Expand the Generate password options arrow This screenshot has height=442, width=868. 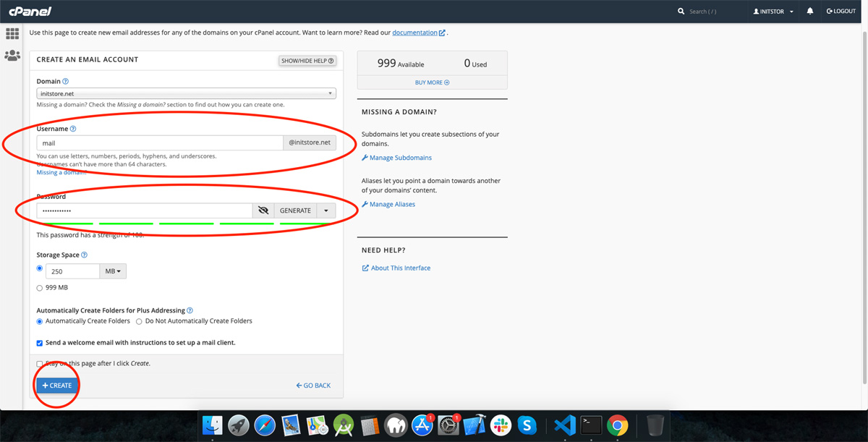click(326, 211)
